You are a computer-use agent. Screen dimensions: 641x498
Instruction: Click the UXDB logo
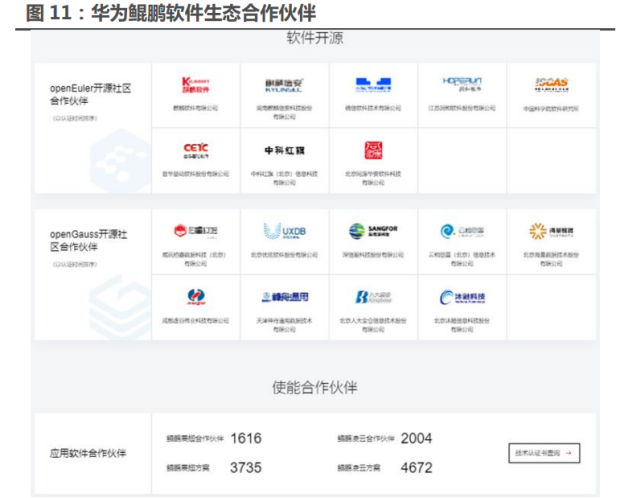point(284,231)
